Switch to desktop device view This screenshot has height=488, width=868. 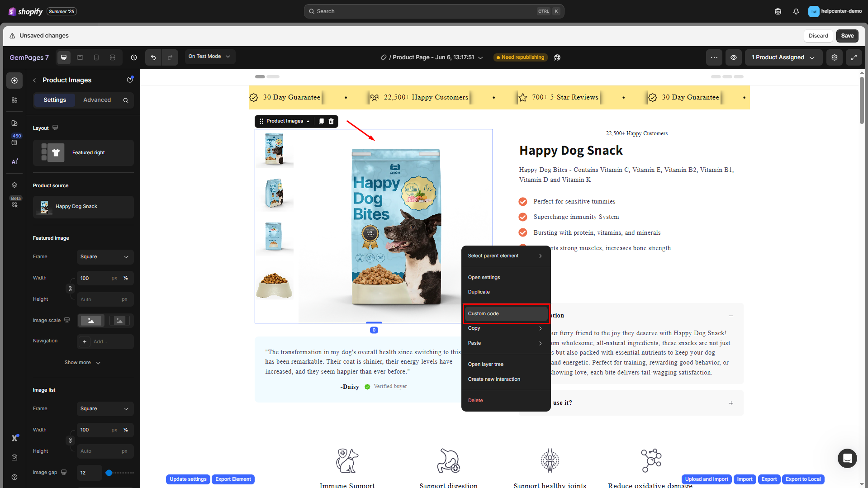click(64, 57)
